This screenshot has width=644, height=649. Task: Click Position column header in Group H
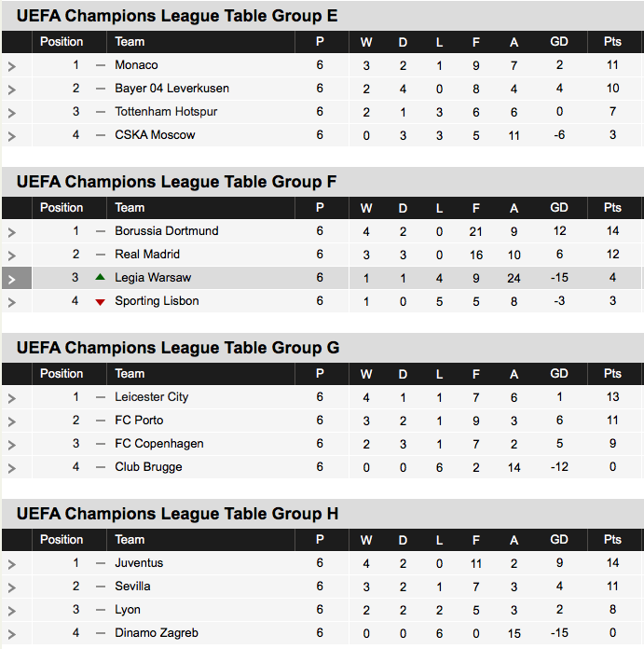(x=62, y=540)
